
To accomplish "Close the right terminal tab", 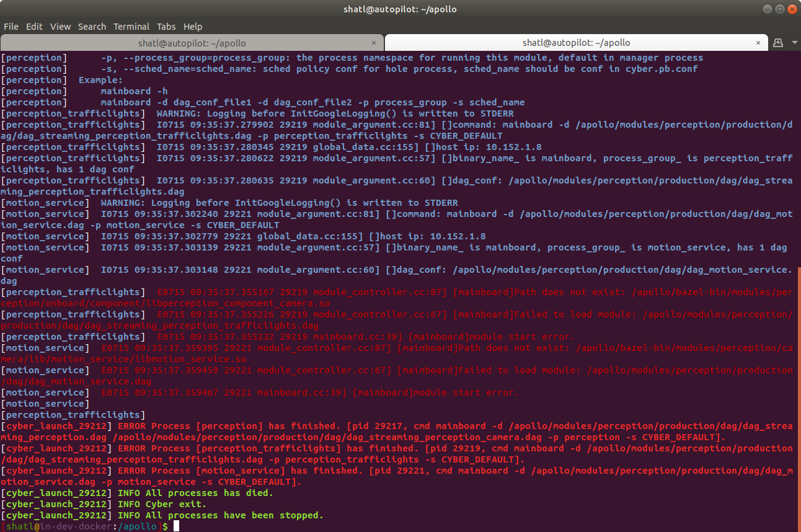I will (x=758, y=43).
